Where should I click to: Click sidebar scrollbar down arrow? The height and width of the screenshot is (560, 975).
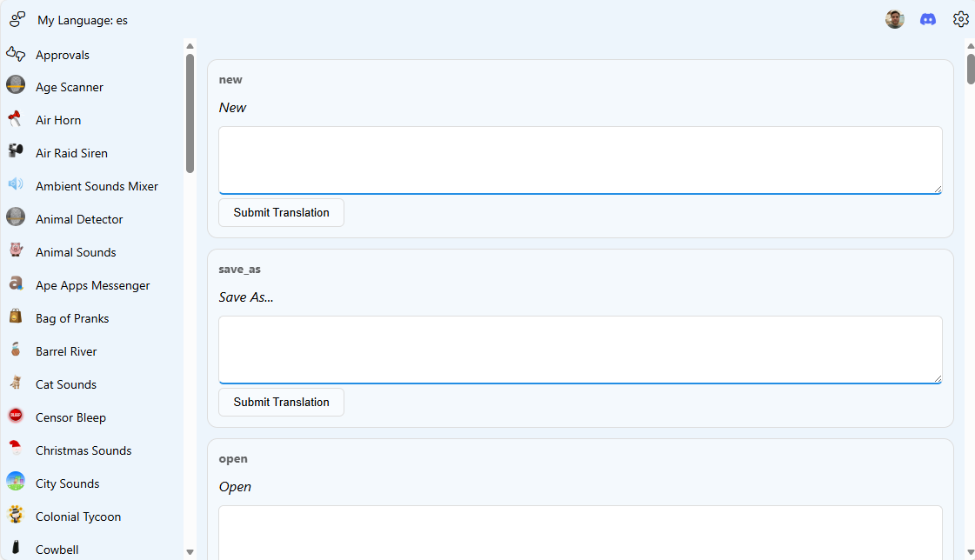point(190,551)
